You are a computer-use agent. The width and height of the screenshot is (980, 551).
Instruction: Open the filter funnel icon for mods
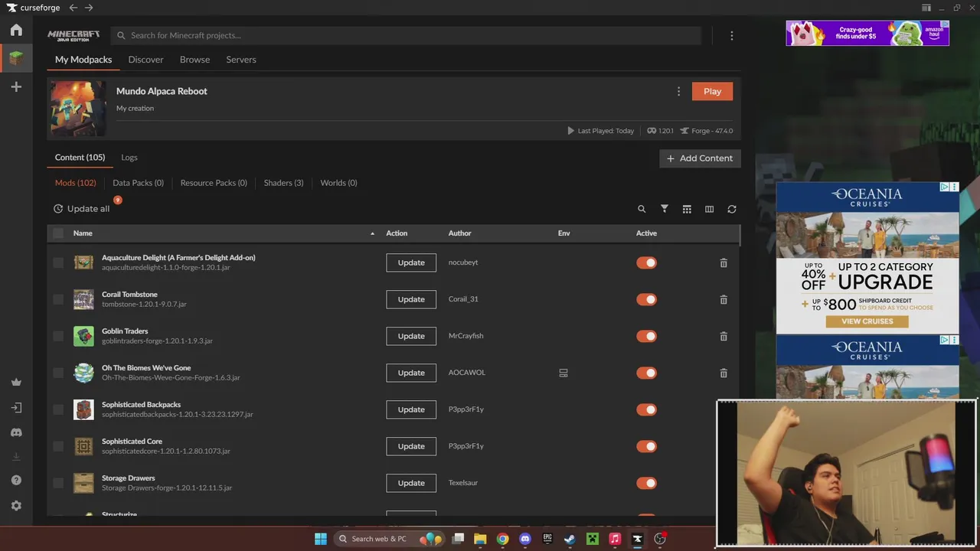(x=665, y=209)
